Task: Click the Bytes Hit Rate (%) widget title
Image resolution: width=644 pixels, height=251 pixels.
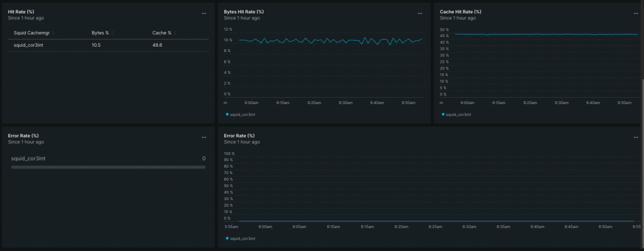Action: pos(244,12)
